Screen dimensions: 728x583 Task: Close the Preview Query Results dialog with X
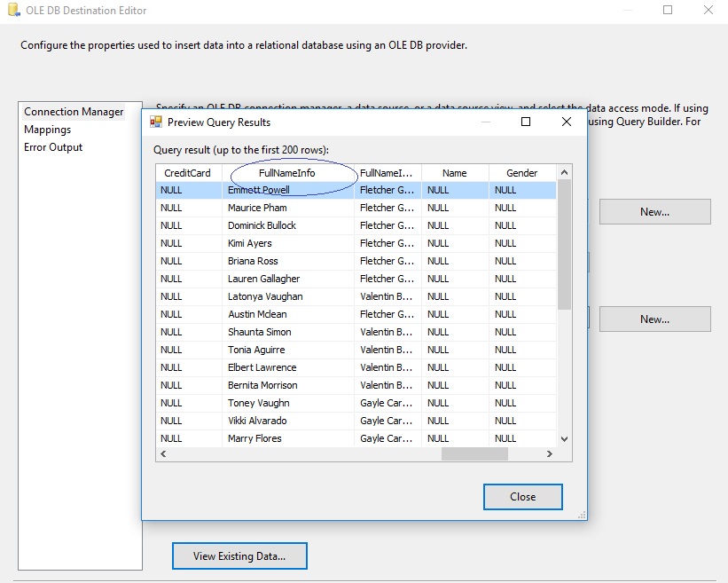[567, 122]
